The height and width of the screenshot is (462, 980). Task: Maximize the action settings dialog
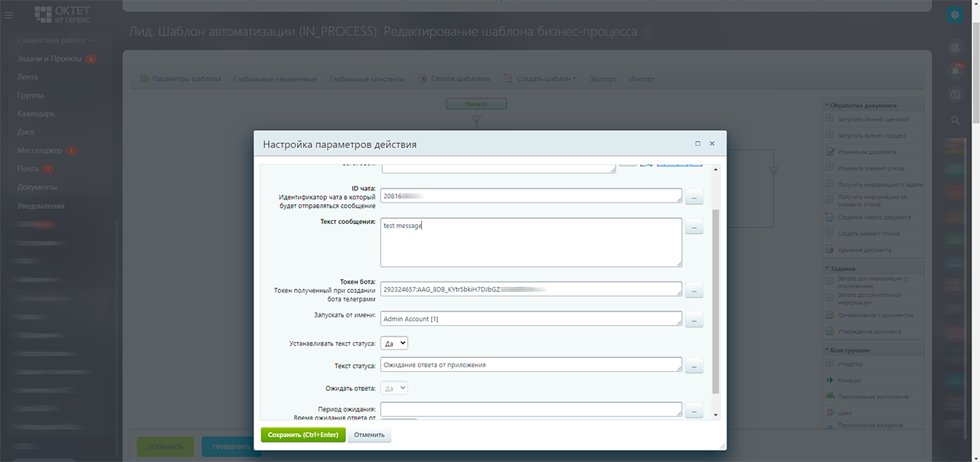pyautogui.click(x=697, y=144)
